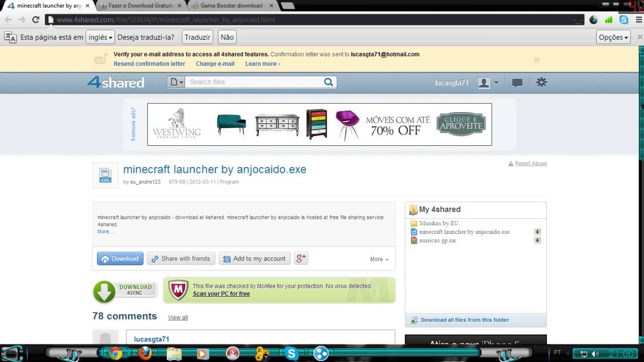Click lucasgta71 username in header
The width and height of the screenshot is (644, 362).
[x=452, y=83]
